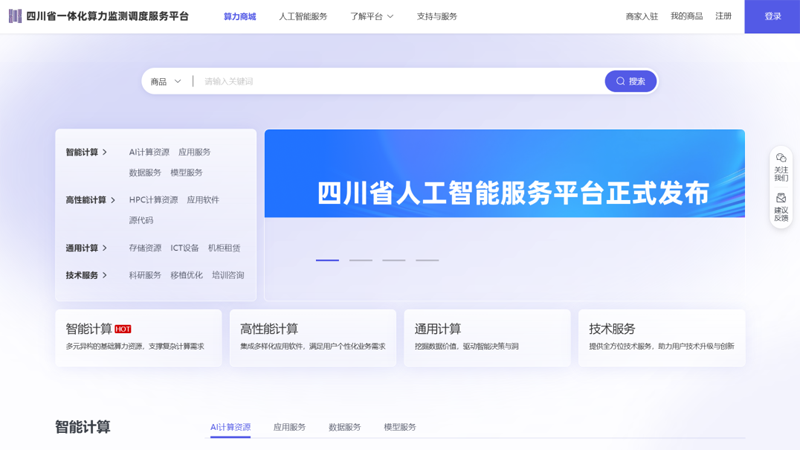This screenshot has width=800, height=450.
Task: Open the 通用计算 feature card
Action: [487, 337]
